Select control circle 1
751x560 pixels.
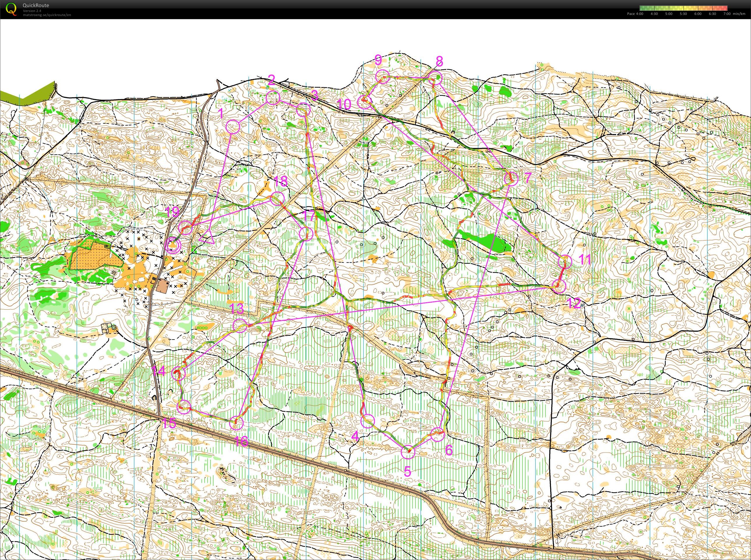233,127
